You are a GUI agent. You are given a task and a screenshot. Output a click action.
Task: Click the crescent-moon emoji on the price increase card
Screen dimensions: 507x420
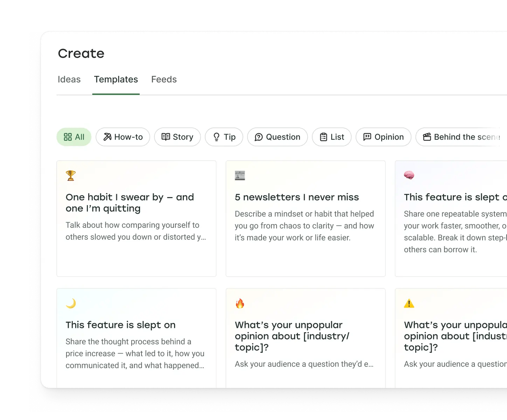coord(71,303)
